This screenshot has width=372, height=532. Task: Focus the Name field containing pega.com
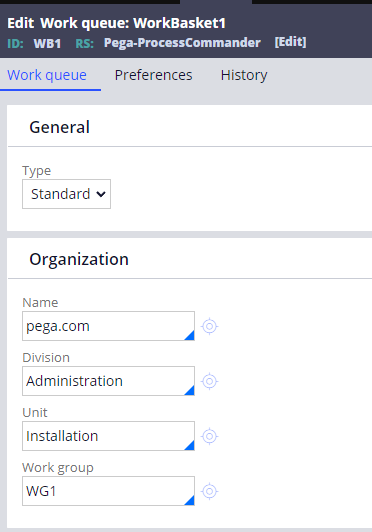[x=108, y=326]
